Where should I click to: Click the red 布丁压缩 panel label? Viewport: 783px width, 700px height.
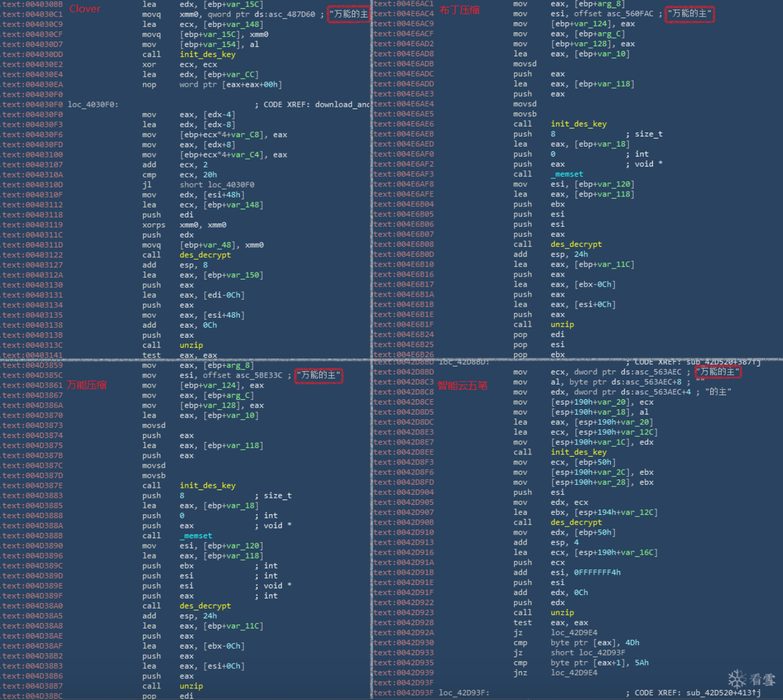tap(459, 9)
